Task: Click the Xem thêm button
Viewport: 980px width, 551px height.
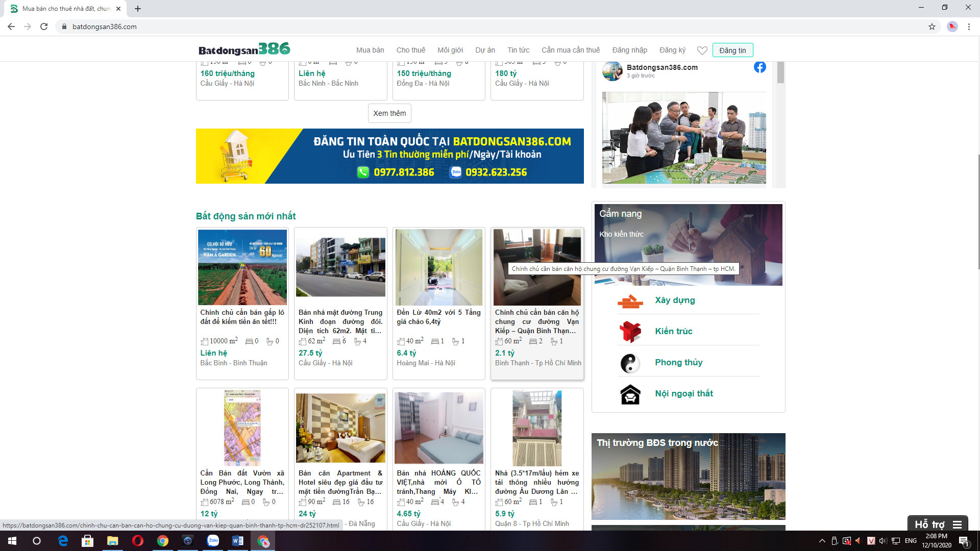Action: point(389,113)
